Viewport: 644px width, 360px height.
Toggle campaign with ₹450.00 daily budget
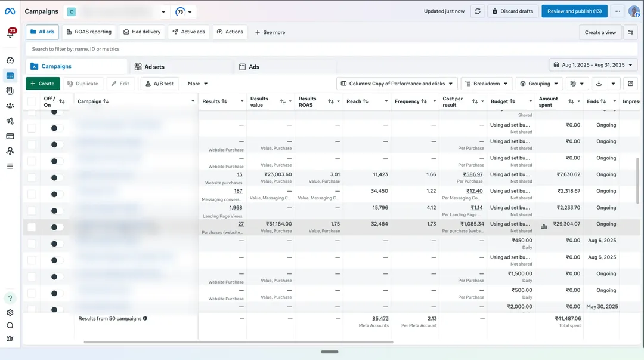pos(56,244)
